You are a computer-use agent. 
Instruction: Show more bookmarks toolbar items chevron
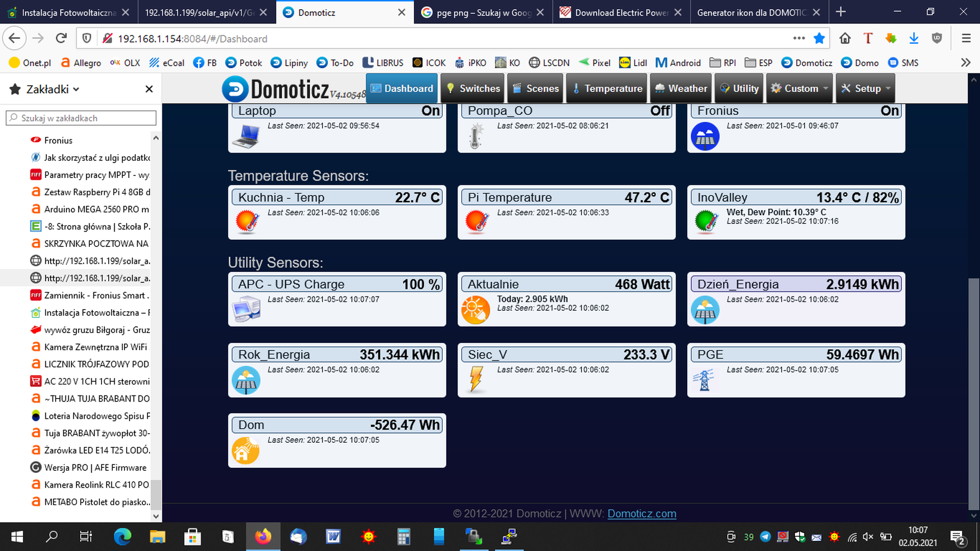pyautogui.click(x=966, y=63)
